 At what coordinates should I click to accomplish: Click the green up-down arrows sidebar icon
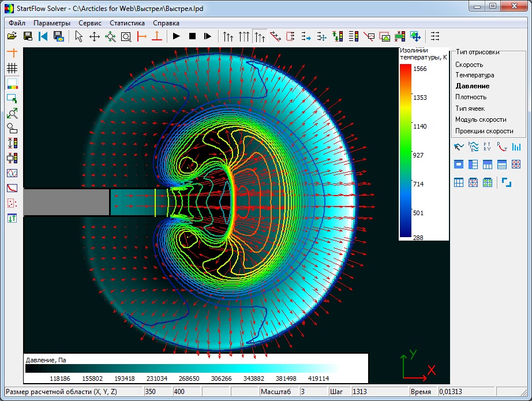(x=12, y=218)
